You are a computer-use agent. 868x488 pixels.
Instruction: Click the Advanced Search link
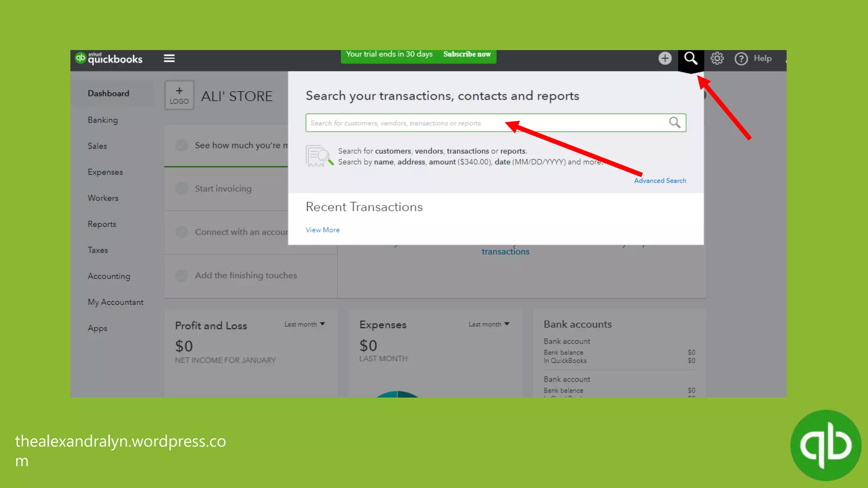coord(659,180)
